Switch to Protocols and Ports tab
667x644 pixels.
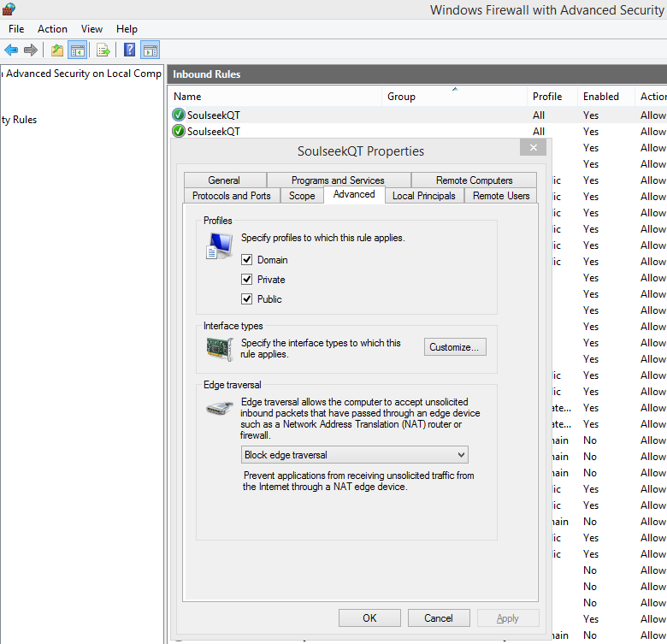tap(232, 196)
